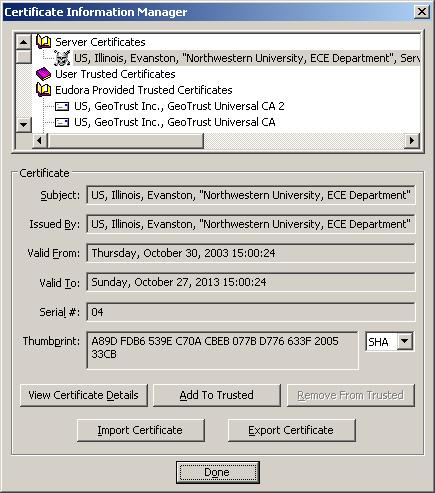Click the skull icon beside Northwestern certificate
The height and width of the screenshot is (493, 435).
pos(62,58)
